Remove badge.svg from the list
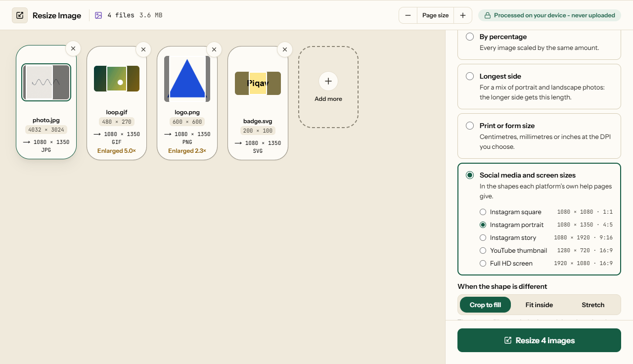Viewport: 633px width, 364px height. (285, 49)
